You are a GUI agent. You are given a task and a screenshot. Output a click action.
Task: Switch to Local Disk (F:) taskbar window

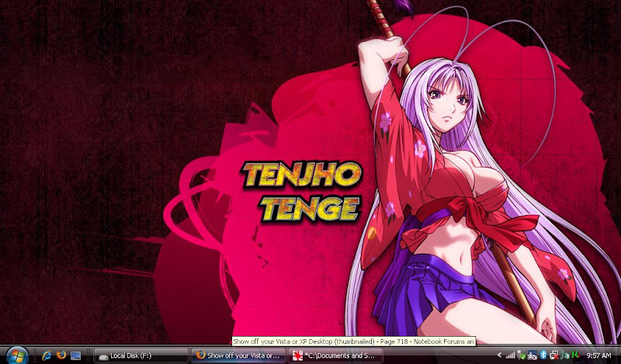pyautogui.click(x=142, y=355)
